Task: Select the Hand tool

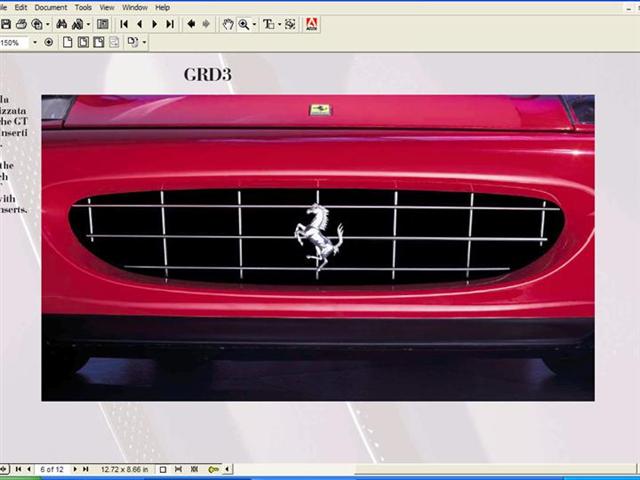Action: pos(228,24)
